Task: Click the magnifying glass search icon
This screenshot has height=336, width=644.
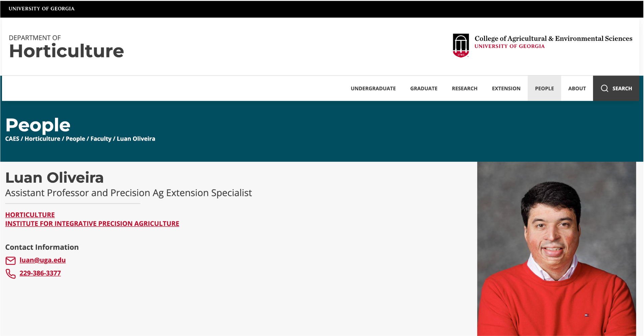Action: pos(604,88)
